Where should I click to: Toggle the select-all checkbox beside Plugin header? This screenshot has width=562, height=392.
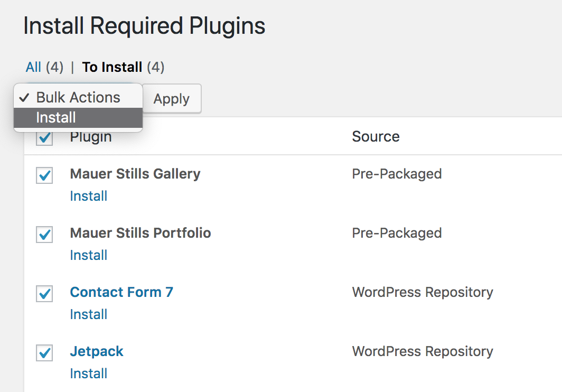44,138
